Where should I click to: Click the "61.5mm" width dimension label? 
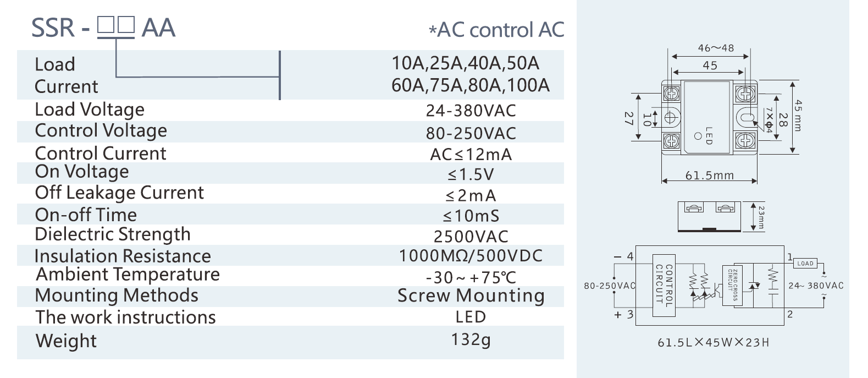[709, 176]
